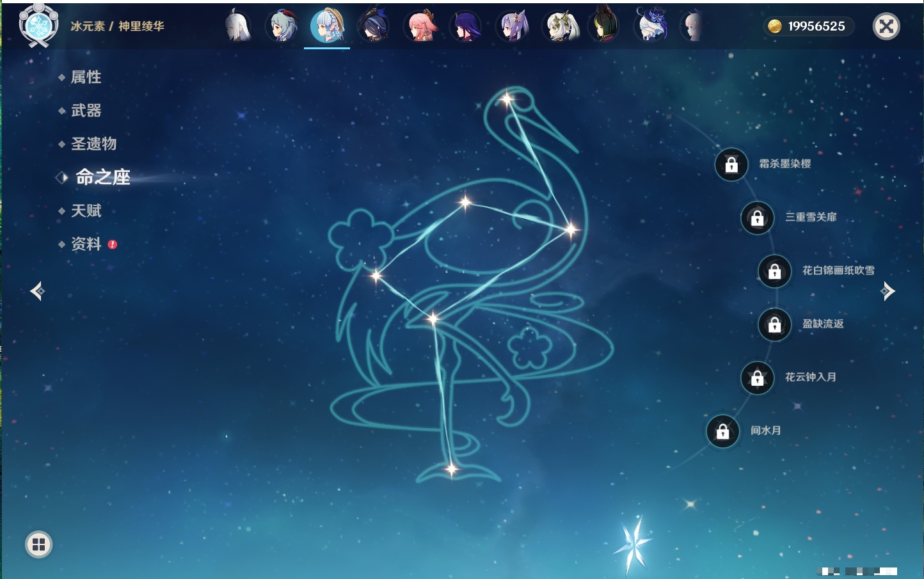Open the 属性 attributes page
The width and height of the screenshot is (924, 579).
(86, 77)
